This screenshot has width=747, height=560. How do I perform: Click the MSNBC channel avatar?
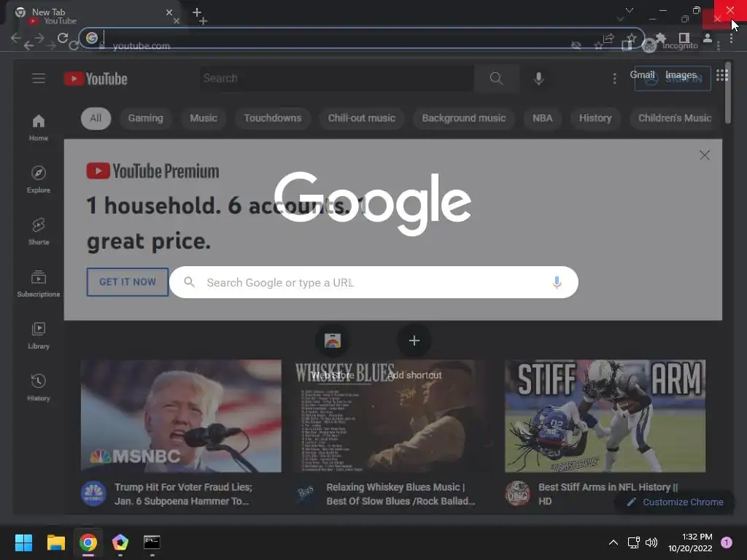(x=93, y=494)
